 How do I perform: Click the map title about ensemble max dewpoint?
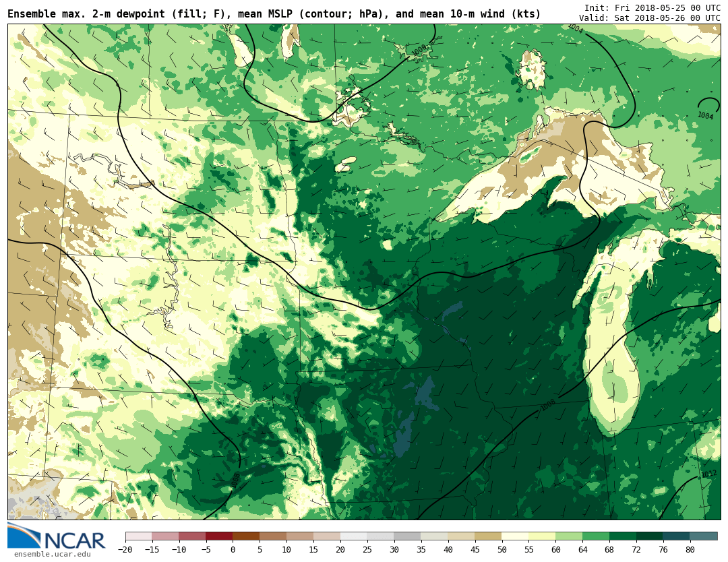pyautogui.click(x=274, y=14)
